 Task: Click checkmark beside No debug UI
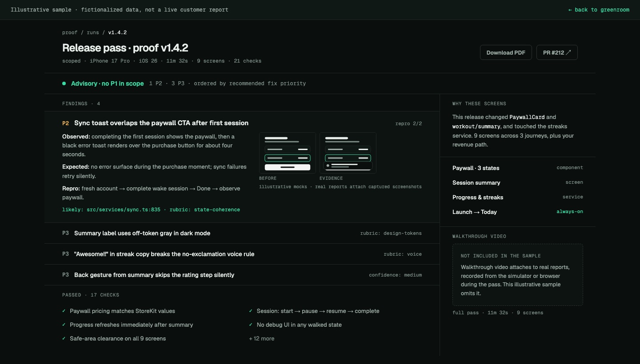[x=251, y=325]
